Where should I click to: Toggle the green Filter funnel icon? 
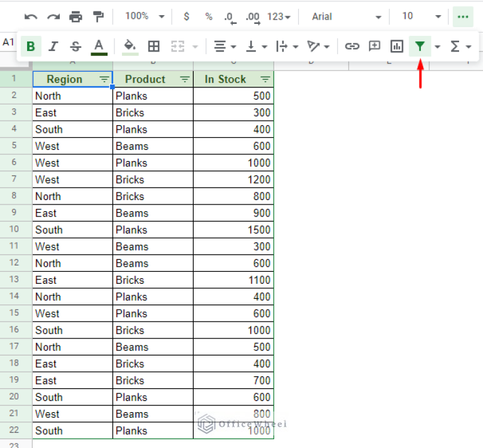419,46
